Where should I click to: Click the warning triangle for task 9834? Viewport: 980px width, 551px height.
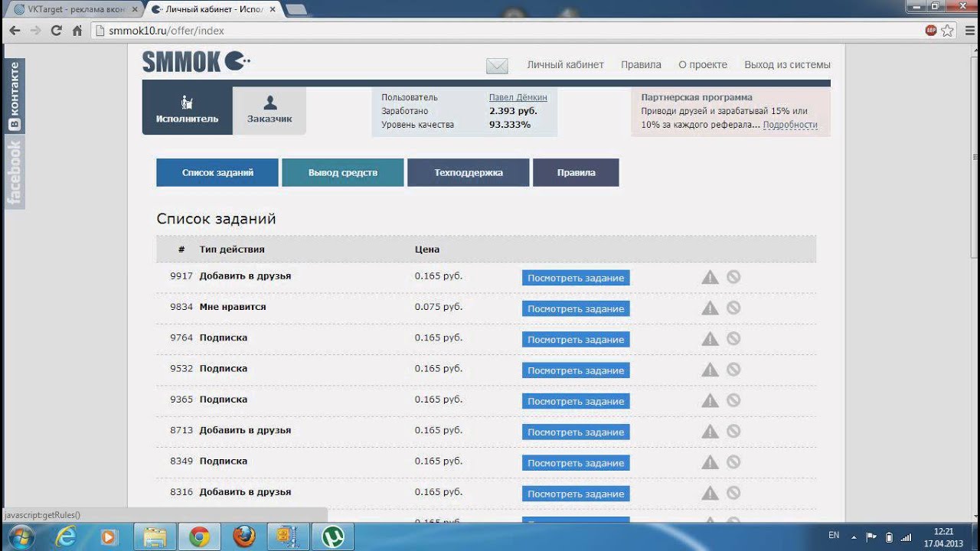710,308
